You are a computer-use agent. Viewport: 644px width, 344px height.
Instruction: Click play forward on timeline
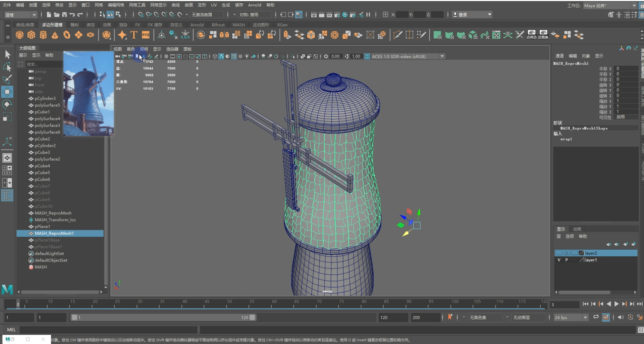616,304
